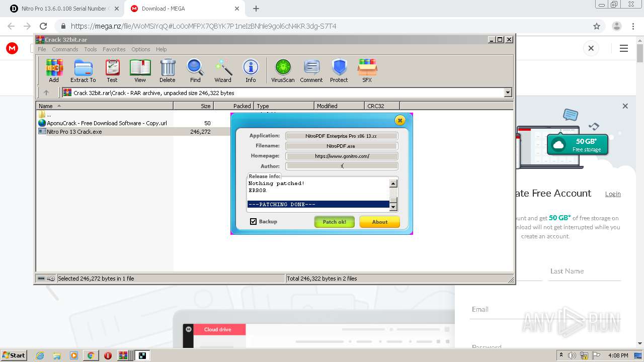Open the Options menu
Viewport: 644px width, 362px height.
(141, 49)
